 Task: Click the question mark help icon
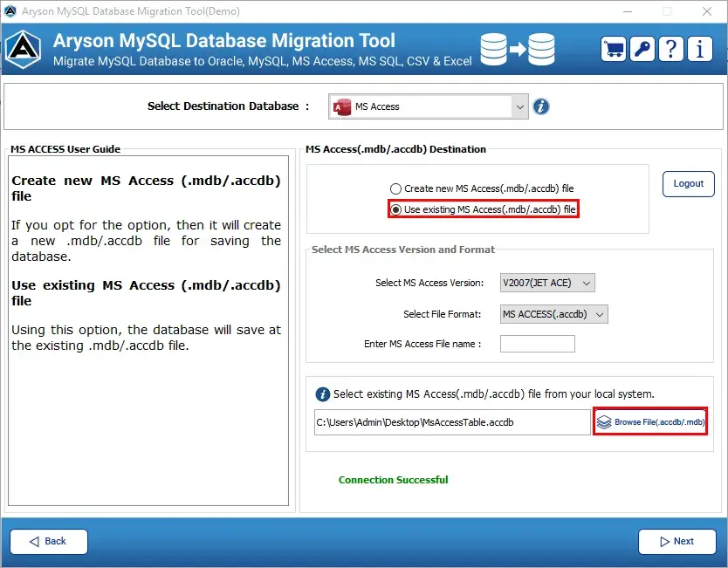pyautogui.click(x=671, y=49)
